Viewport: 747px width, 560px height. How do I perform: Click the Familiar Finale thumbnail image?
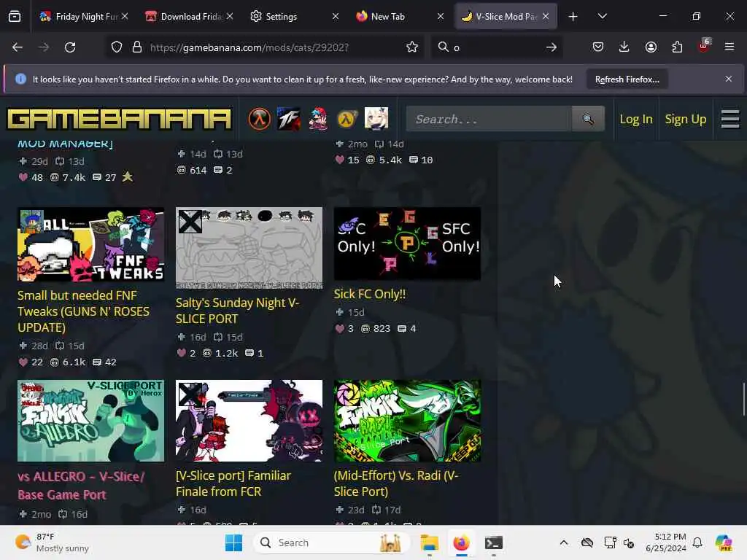[249, 421]
